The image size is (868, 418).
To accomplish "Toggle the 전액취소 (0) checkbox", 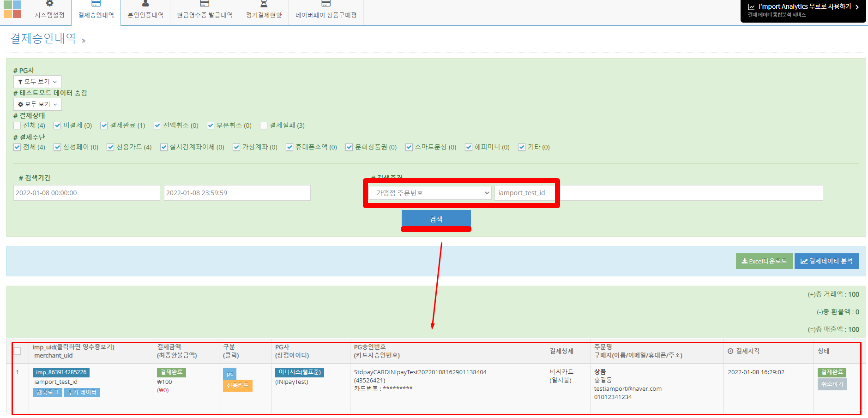I will [x=157, y=125].
